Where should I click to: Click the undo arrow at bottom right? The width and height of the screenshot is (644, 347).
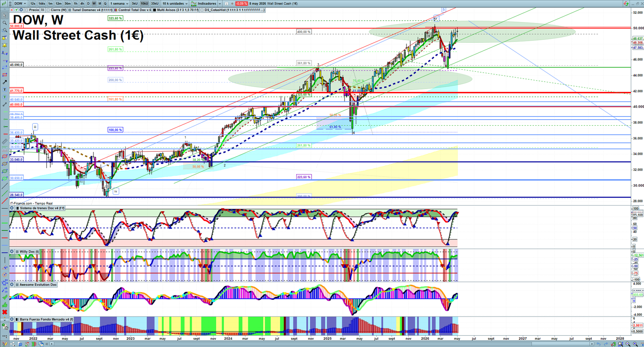coord(598,344)
